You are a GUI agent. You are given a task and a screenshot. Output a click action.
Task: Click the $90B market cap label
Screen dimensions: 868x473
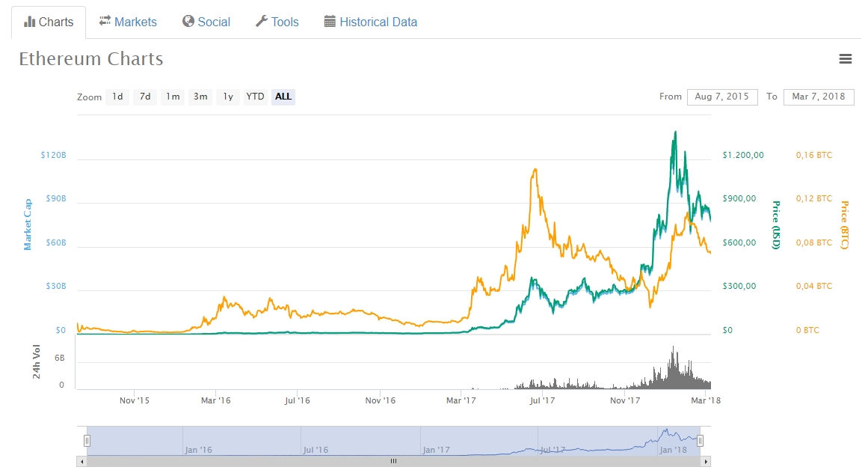[56, 199]
